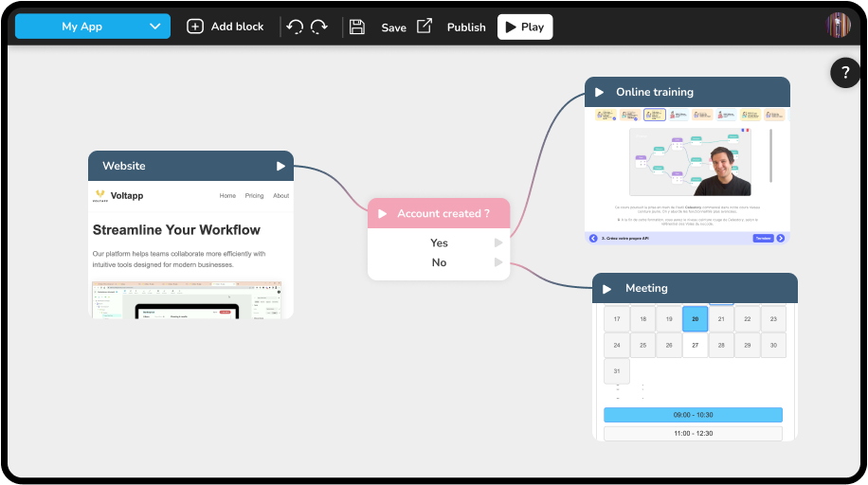Screen dimensions: 868x485
Task: Select day 27 in Meeting calendar
Action: point(696,345)
